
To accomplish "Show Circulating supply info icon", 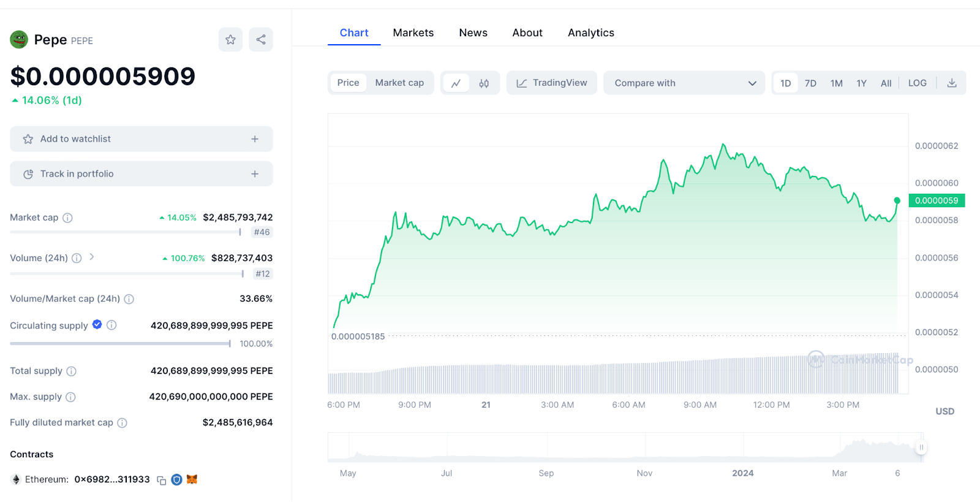I will tap(111, 325).
